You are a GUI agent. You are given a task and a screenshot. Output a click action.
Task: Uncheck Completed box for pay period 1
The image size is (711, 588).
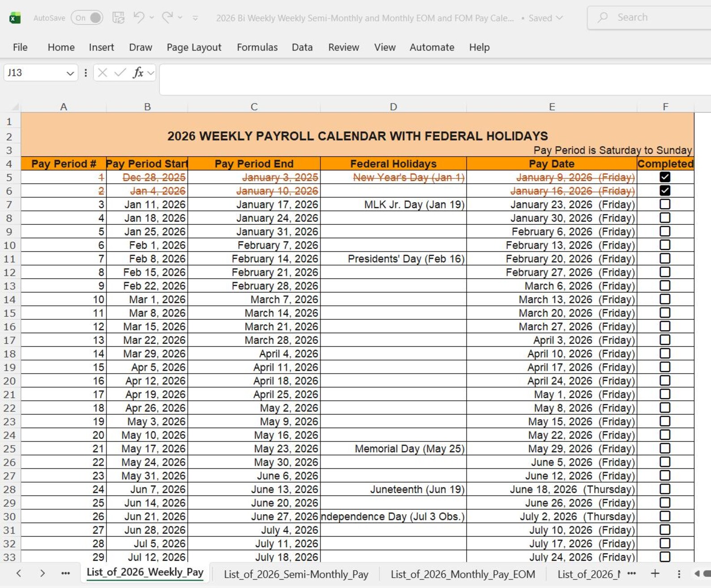coord(665,177)
